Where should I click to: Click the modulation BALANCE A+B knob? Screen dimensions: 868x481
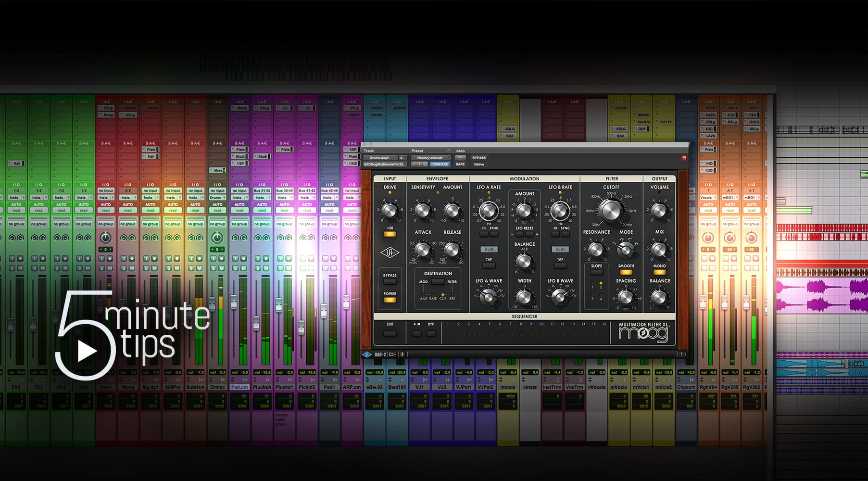(x=524, y=261)
